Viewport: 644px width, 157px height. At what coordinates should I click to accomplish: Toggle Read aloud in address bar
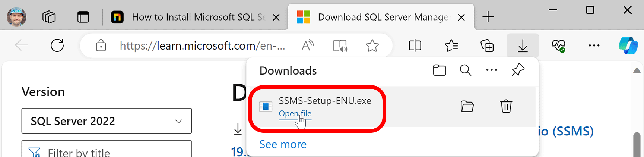[x=307, y=46]
